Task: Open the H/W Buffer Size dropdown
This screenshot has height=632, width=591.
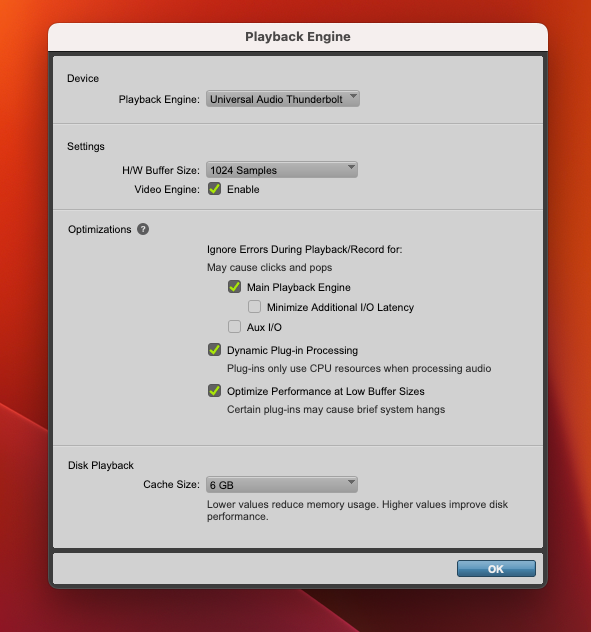Action: point(282,170)
